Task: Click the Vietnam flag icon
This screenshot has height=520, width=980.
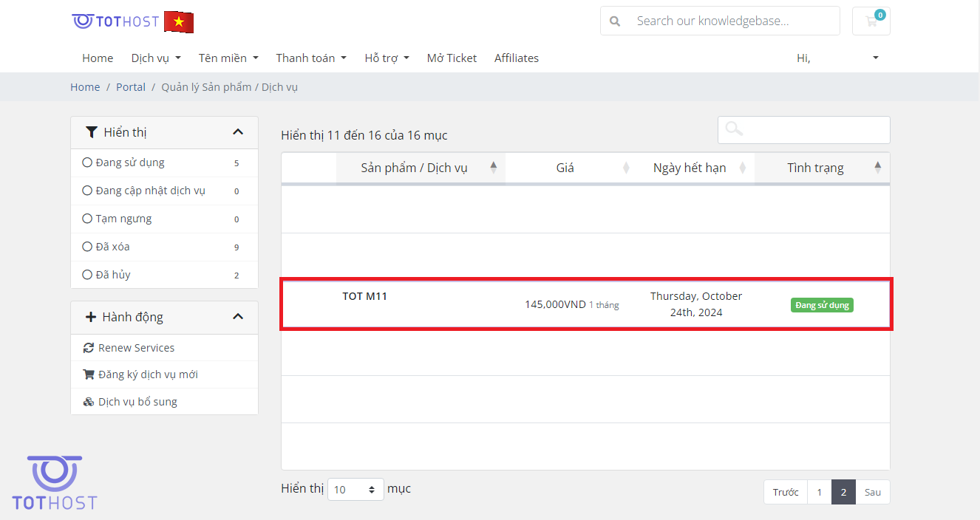Action: pyautogui.click(x=178, y=21)
